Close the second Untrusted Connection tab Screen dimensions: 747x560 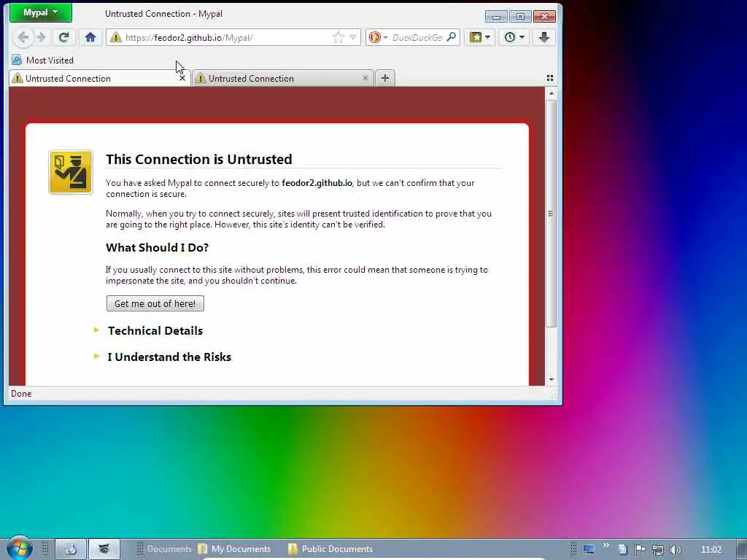click(365, 78)
